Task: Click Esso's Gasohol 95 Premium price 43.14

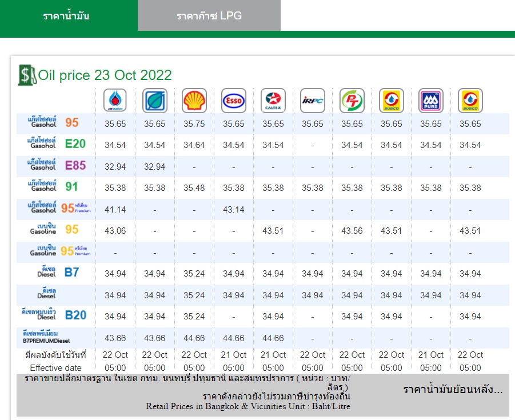Action: 234,210
